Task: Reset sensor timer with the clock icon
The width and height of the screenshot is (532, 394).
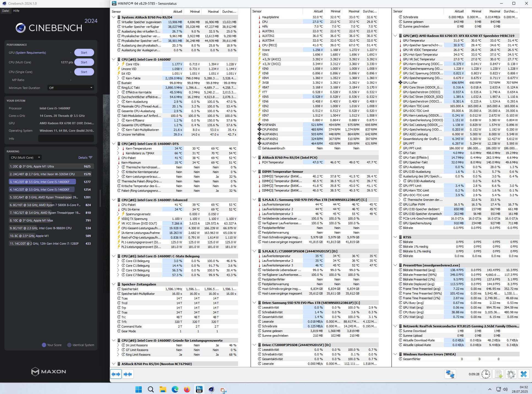Action: 486,374
